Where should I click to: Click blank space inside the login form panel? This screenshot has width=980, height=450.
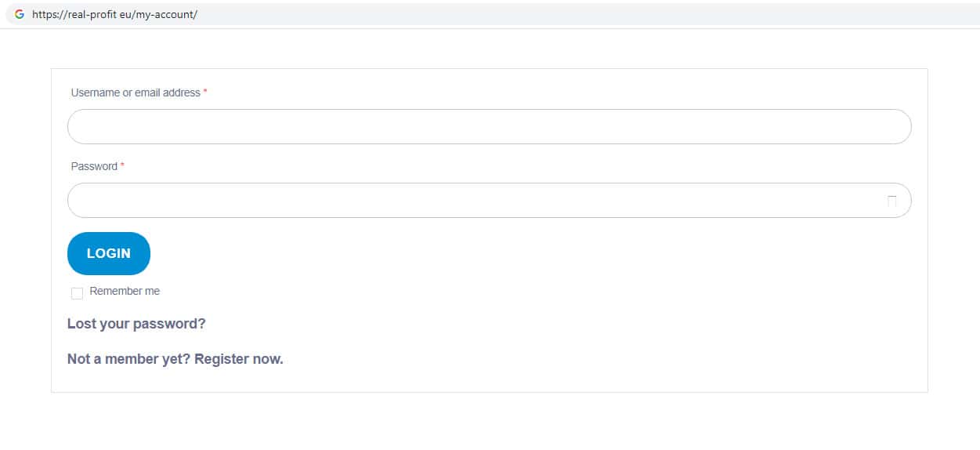point(548,314)
